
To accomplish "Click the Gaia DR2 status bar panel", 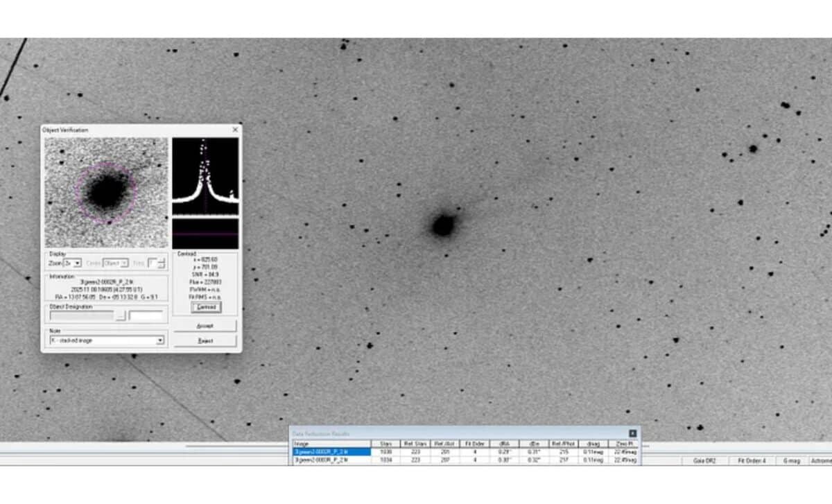I will (705, 460).
